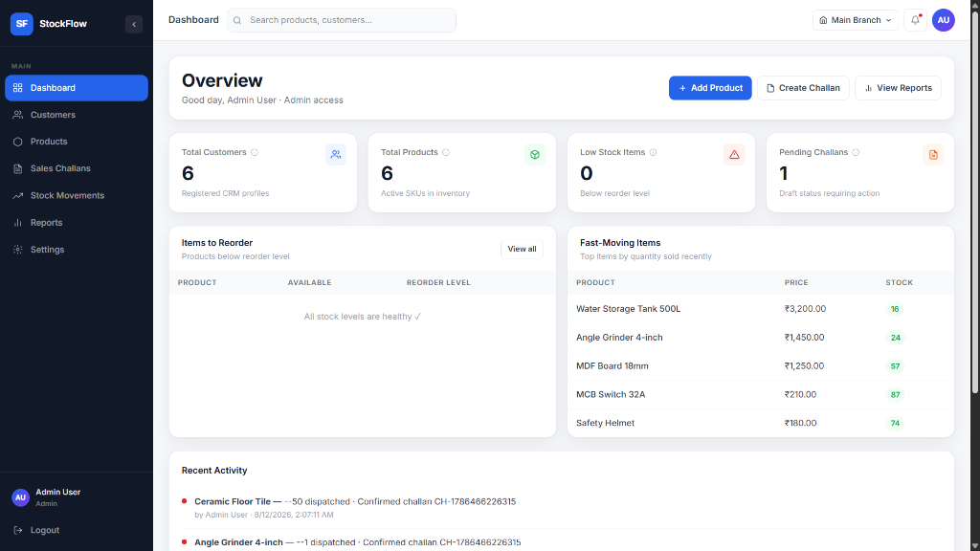Click the Available column header
The width and height of the screenshot is (980, 551).
point(309,282)
